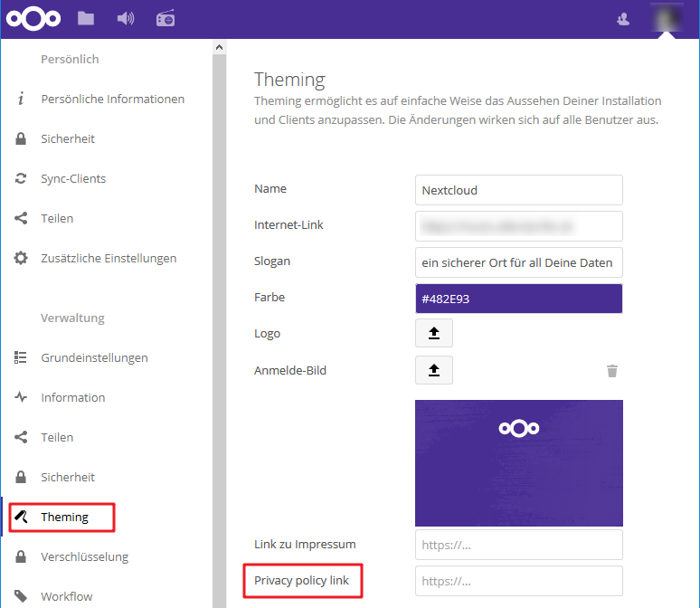Image resolution: width=700 pixels, height=608 pixels.
Task: Select Grundeinstellungen under Verwaltung
Action: pos(94,357)
